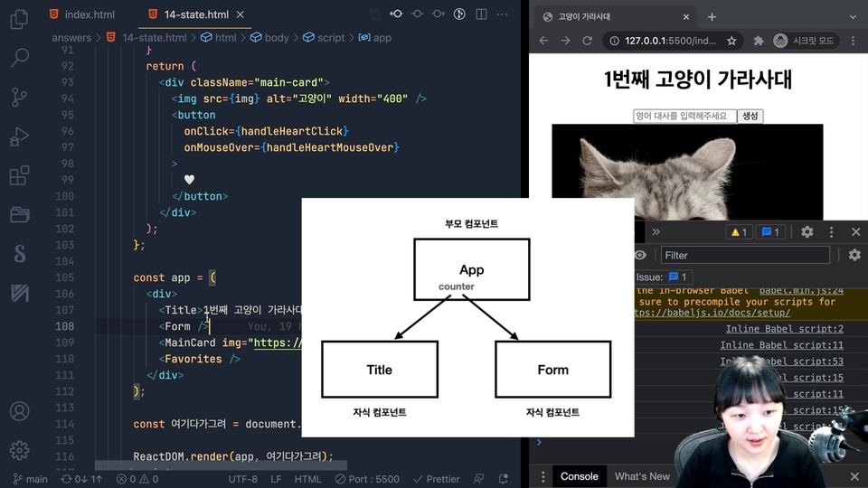Open the editor More Actions menu
Viewport: 868px width, 488px height.
click(502, 14)
